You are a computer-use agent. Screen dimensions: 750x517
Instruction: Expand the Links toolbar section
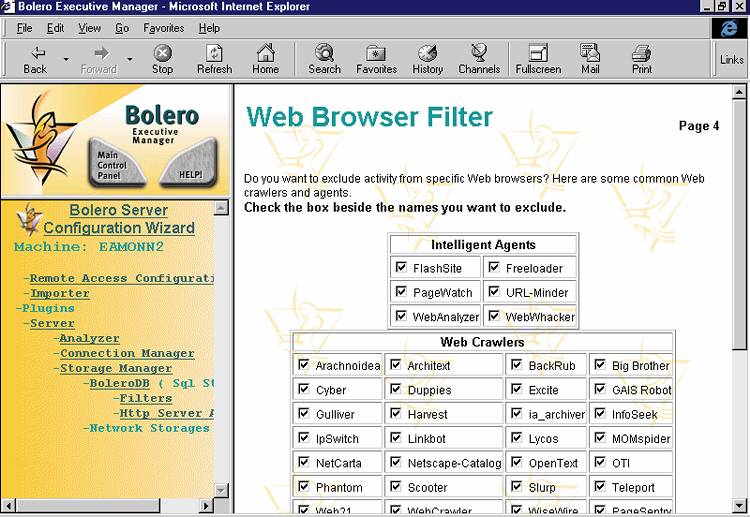click(731, 59)
